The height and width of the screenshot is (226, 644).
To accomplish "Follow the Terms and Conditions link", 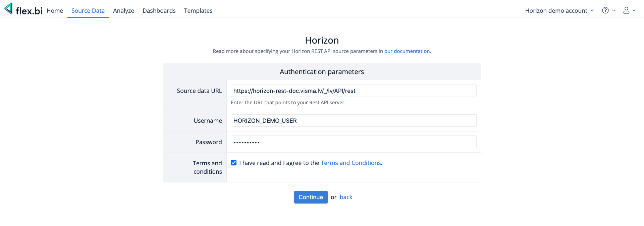I will 351,163.
